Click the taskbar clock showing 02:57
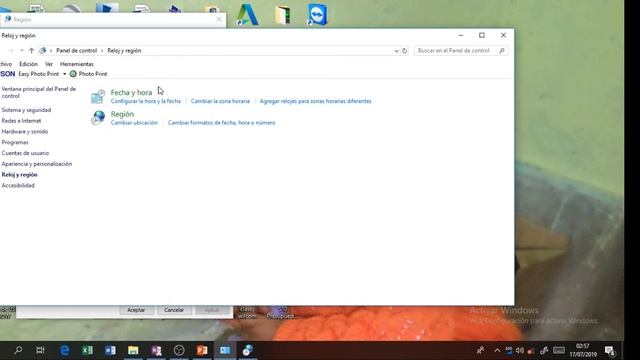This screenshot has height=360, width=640. (x=583, y=350)
